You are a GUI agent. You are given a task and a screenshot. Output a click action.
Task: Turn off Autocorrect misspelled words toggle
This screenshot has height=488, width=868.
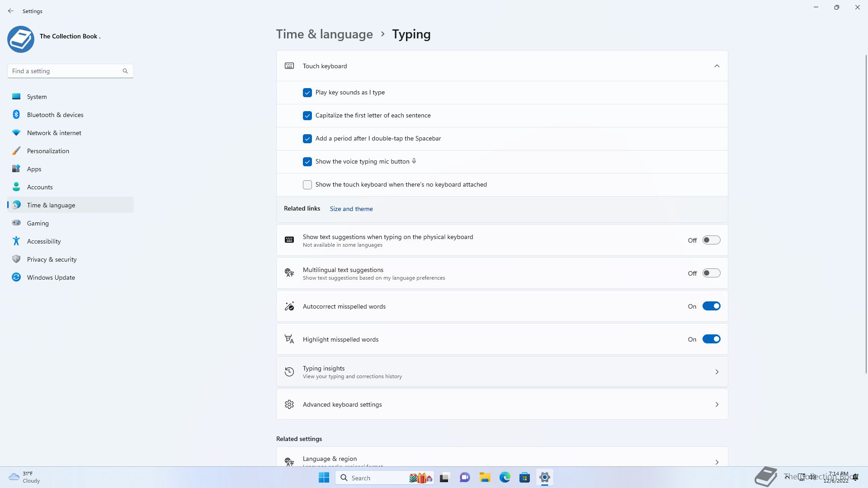711,306
